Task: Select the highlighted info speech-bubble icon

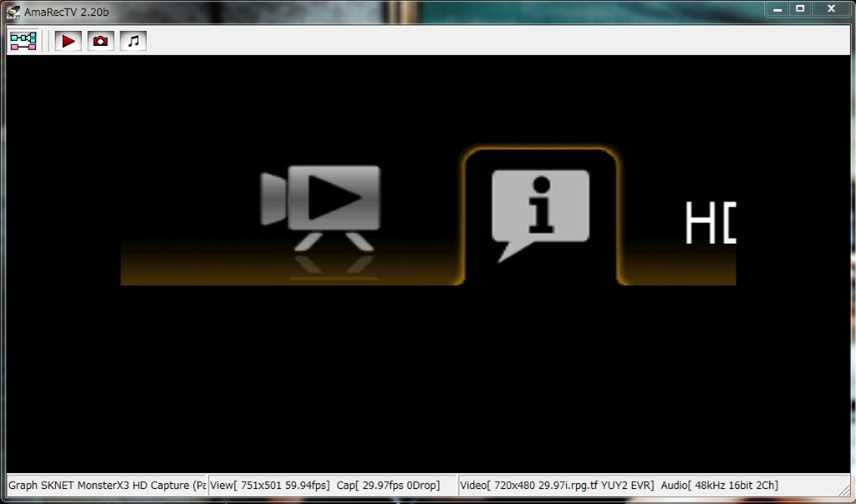Action: point(541,215)
